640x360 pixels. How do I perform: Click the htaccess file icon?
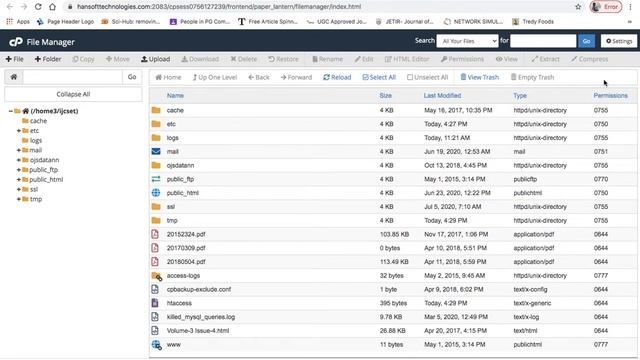click(x=155, y=303)
